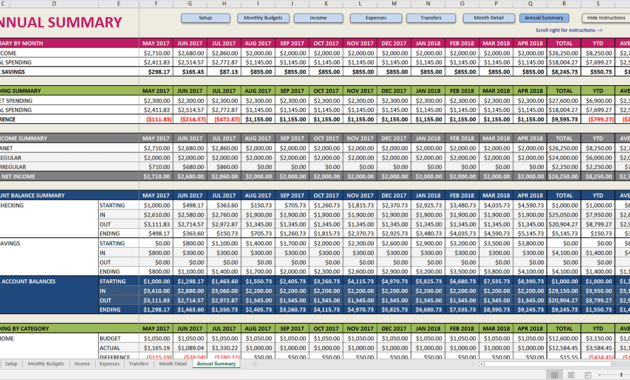Viewport: 630px width, 380px height.
Task: Click the $12,584.45 home actual total
Action: 564,348
